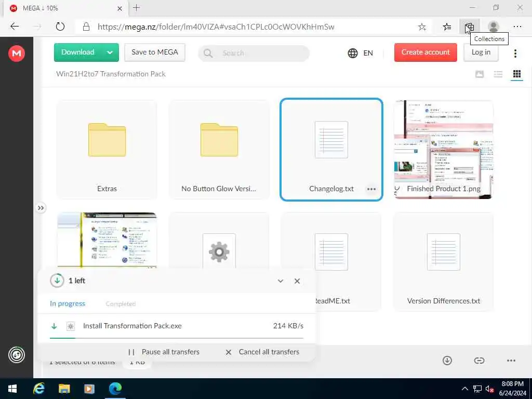Click the transfer progress bar
This screenshot has width=532, height=399.
pos(177,338)
